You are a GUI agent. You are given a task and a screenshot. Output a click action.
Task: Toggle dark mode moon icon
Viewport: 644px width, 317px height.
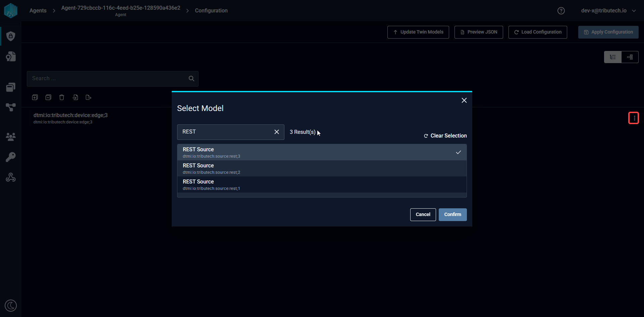coord(11,306)
